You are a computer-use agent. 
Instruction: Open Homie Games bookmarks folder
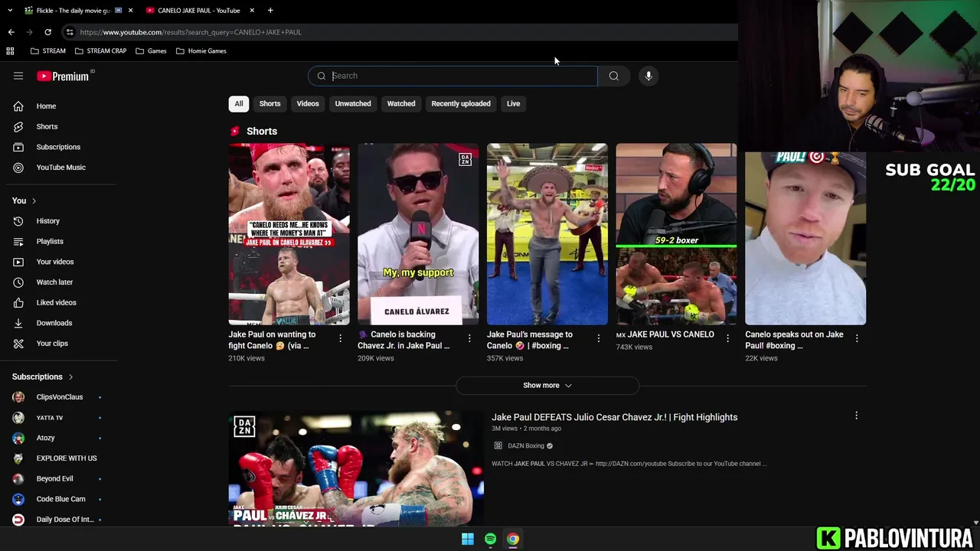(x=201, y=51)
